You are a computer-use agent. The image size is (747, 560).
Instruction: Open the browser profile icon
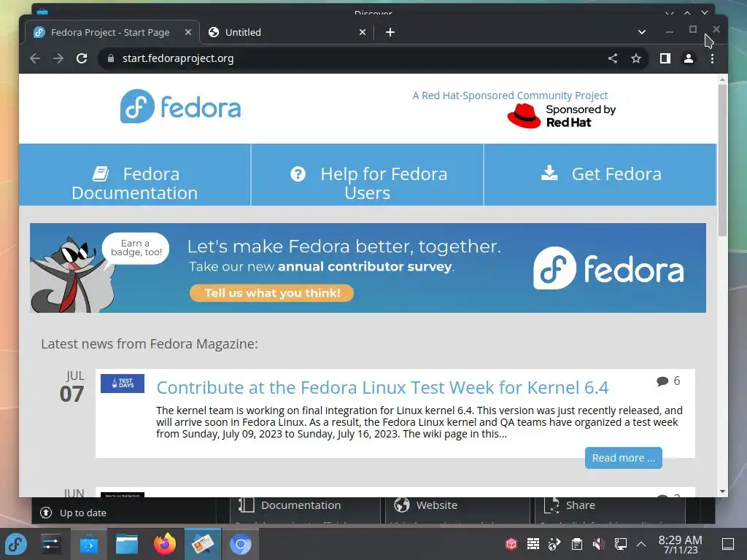tap(689, 58)
